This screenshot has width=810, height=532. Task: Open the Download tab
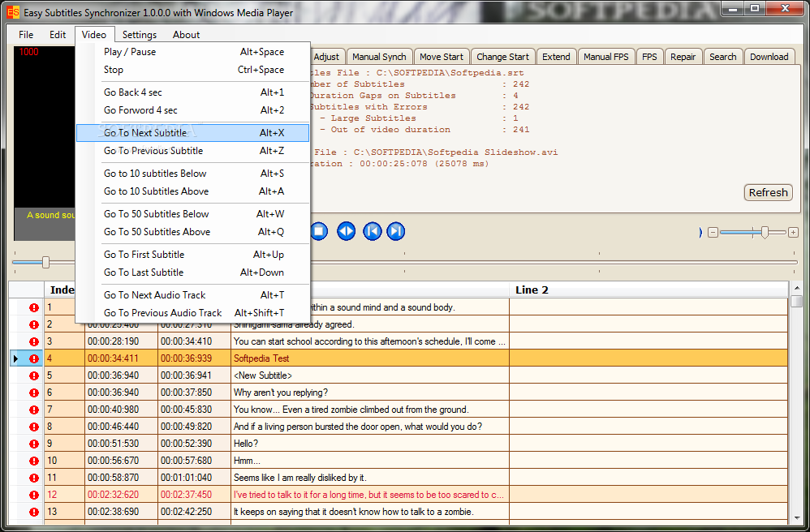pos(769,57)
